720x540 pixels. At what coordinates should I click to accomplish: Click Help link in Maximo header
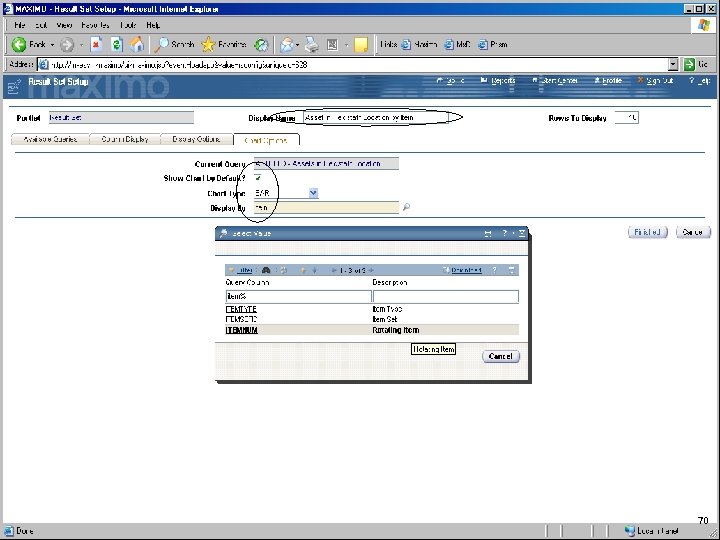tap(703, 81)
